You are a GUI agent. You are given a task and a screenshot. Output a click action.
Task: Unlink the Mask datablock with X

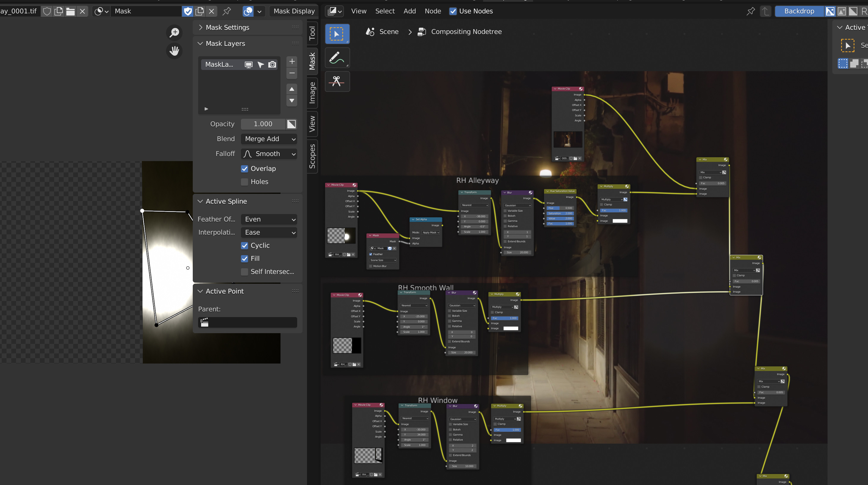tap(211, 11)
